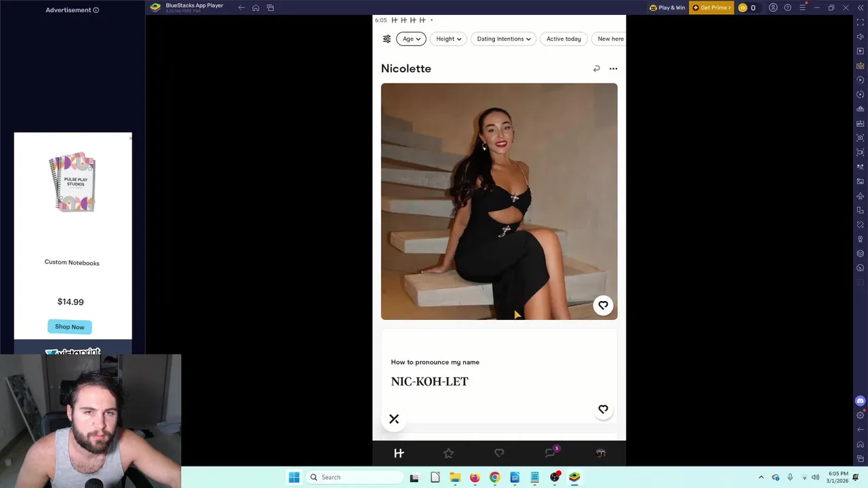Image resolution: width=868 pixels, height=488 pixels.
Task: Like Nicolette's photo with the heart button
Action: (x=603, y=306)
